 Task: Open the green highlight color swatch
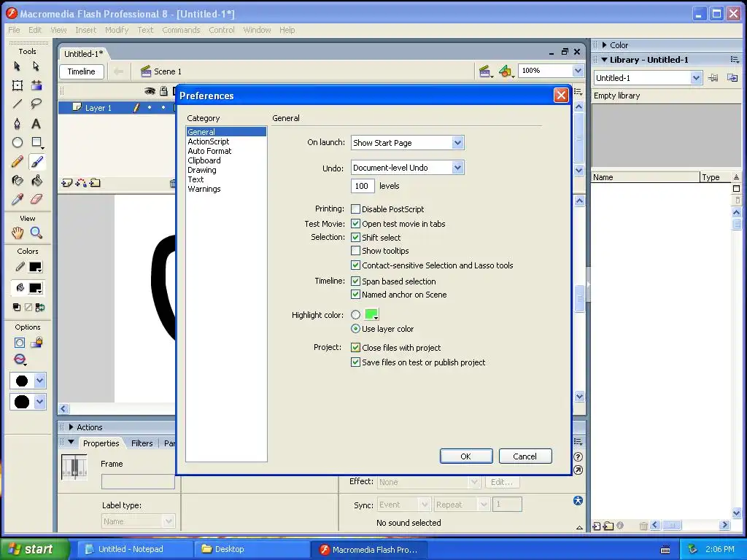[371, 315]
